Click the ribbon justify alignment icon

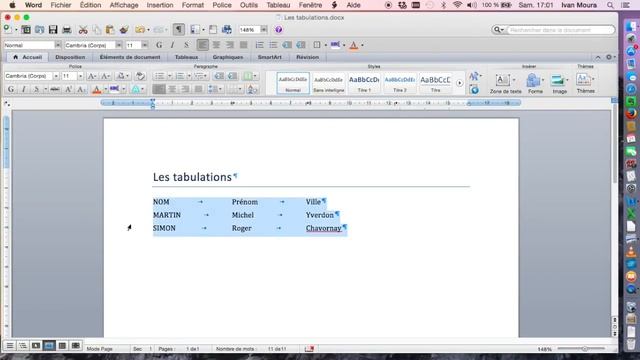tap(199, 89)
